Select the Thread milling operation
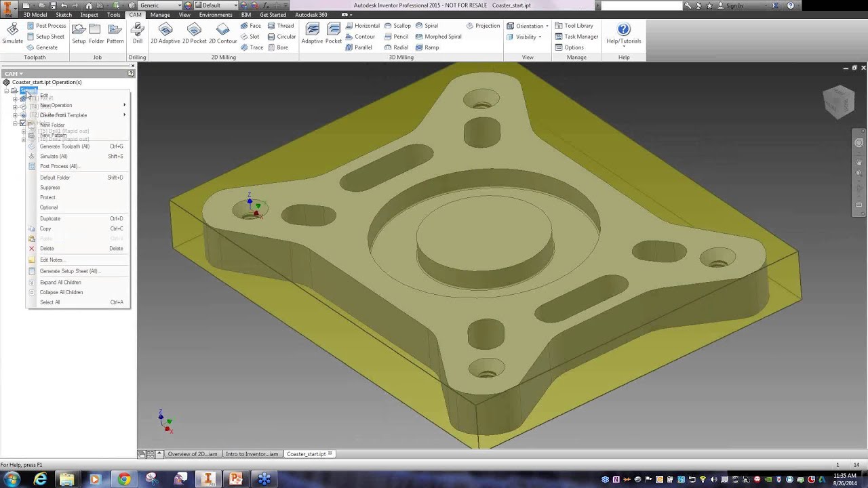The width and height of the screenshot is (868, 488). coord(281,26)
